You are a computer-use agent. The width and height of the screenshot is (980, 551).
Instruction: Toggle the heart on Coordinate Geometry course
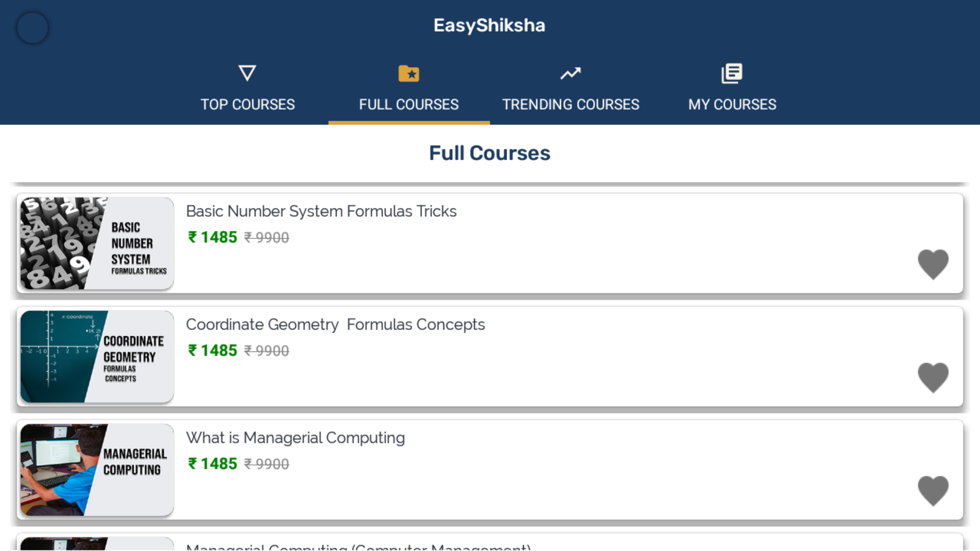click(x=934, y=378)
